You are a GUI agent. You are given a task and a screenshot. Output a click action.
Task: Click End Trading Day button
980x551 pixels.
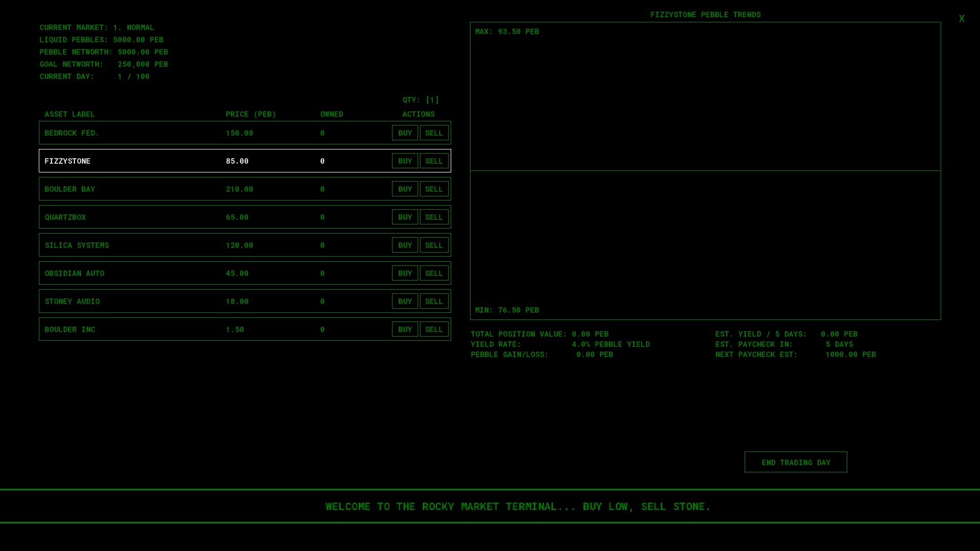tap(796, 462)
